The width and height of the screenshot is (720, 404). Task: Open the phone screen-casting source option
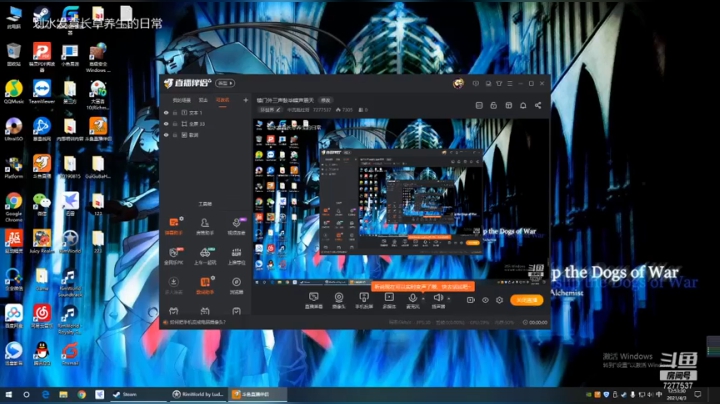pyautogui.click(x=364, y=300)
